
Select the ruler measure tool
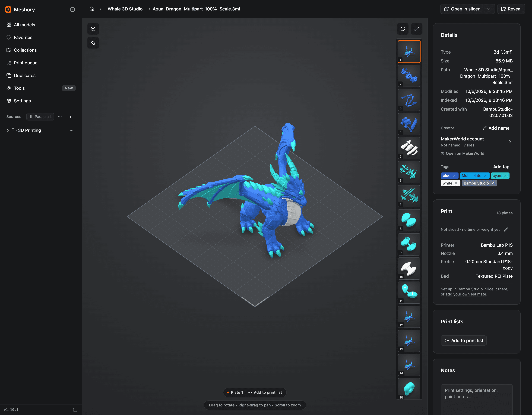coord(93,43)
